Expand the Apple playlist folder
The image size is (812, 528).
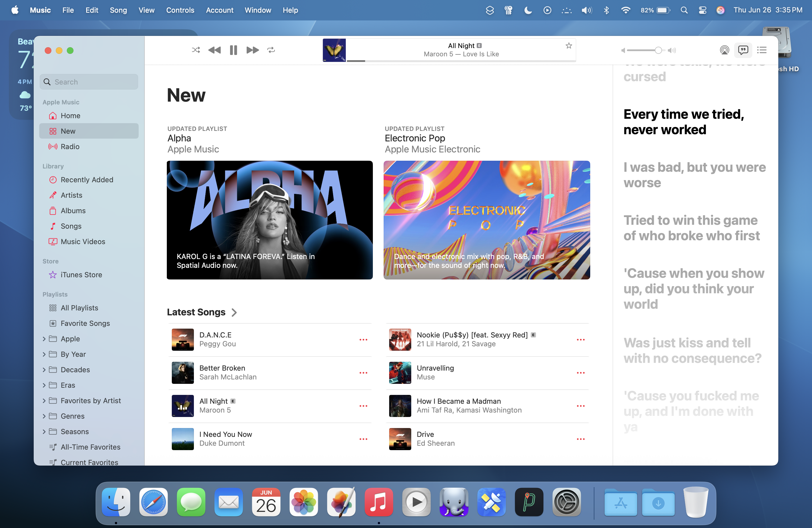(44, 339)
